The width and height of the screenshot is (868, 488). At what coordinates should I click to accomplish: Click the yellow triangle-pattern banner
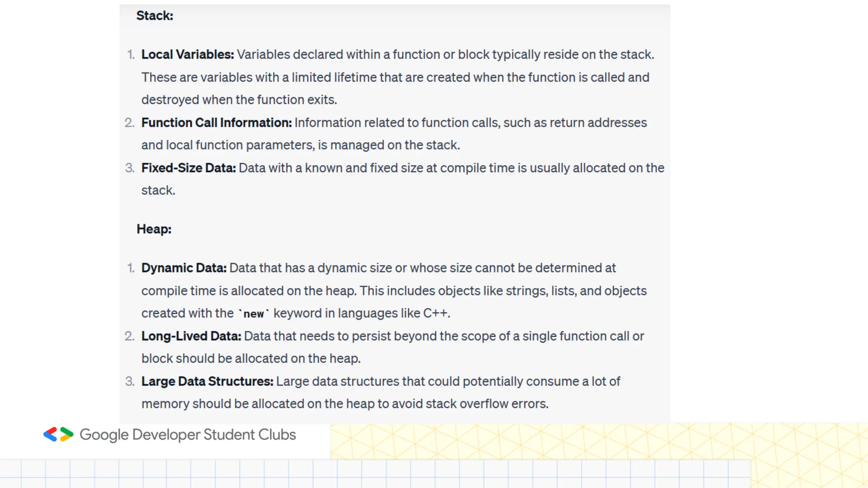coord(593,441)
